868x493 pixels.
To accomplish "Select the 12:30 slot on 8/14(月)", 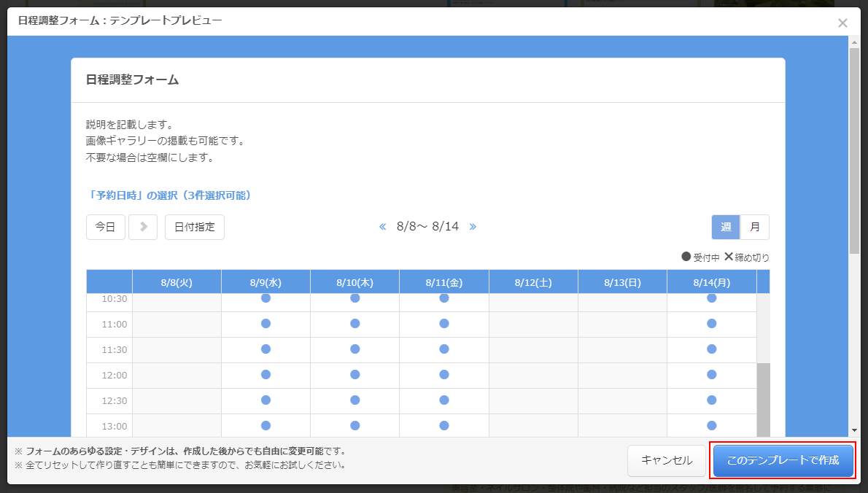I will pos(711,400).
